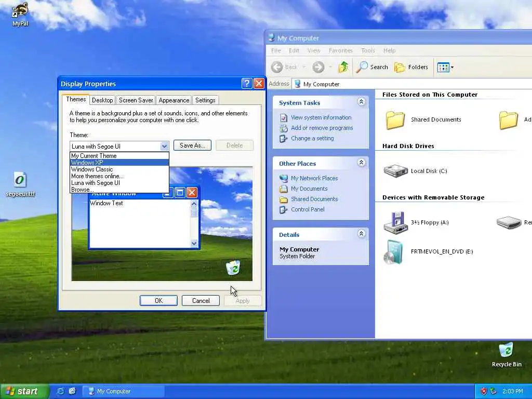Click View system information link
The height and width of the screenshot is (399, 532).
321,117
